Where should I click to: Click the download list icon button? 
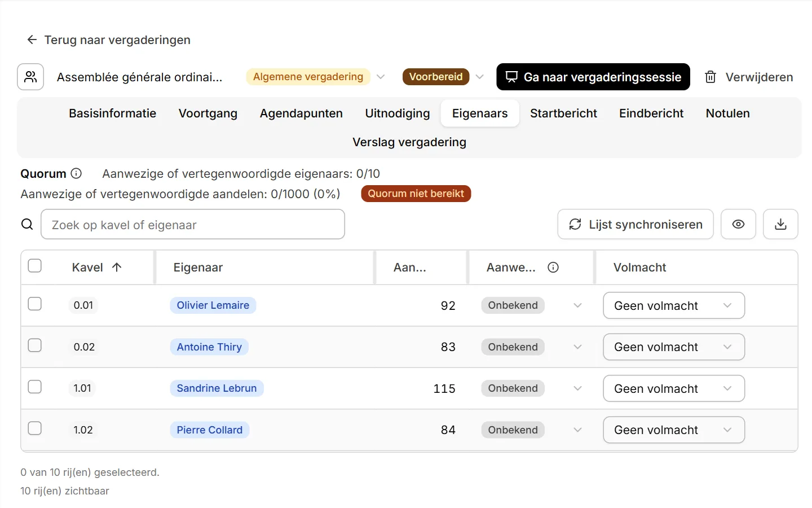(780, 224)
